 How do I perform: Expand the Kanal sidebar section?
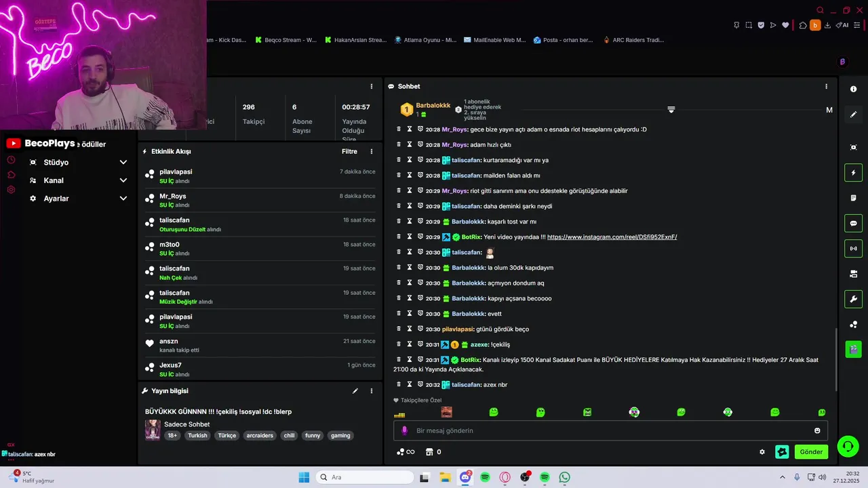coord(78,180)
